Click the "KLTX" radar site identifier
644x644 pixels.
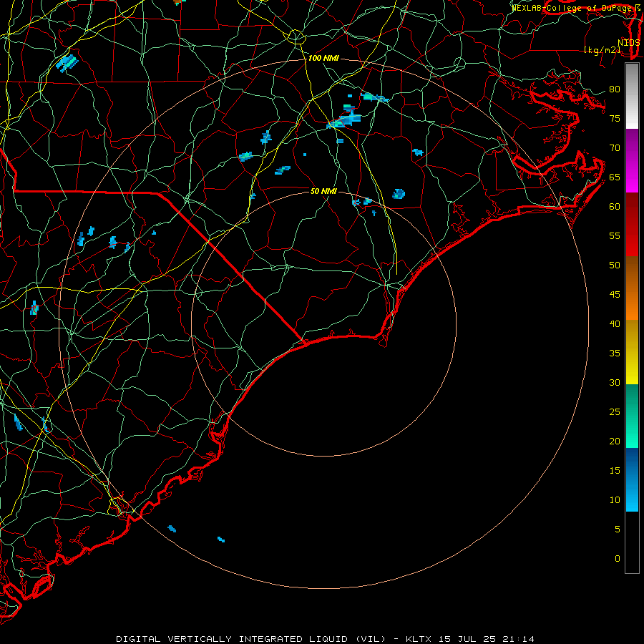pyautogui.click(x=418, y=639)
